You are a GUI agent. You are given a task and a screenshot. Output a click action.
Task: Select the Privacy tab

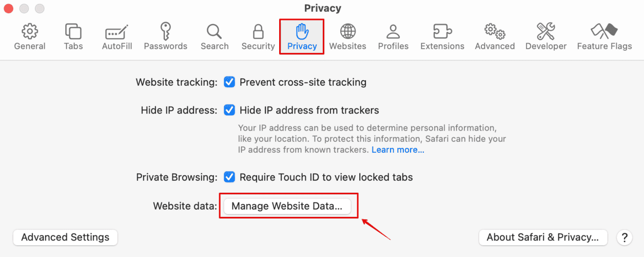click(x=302, y=36)
